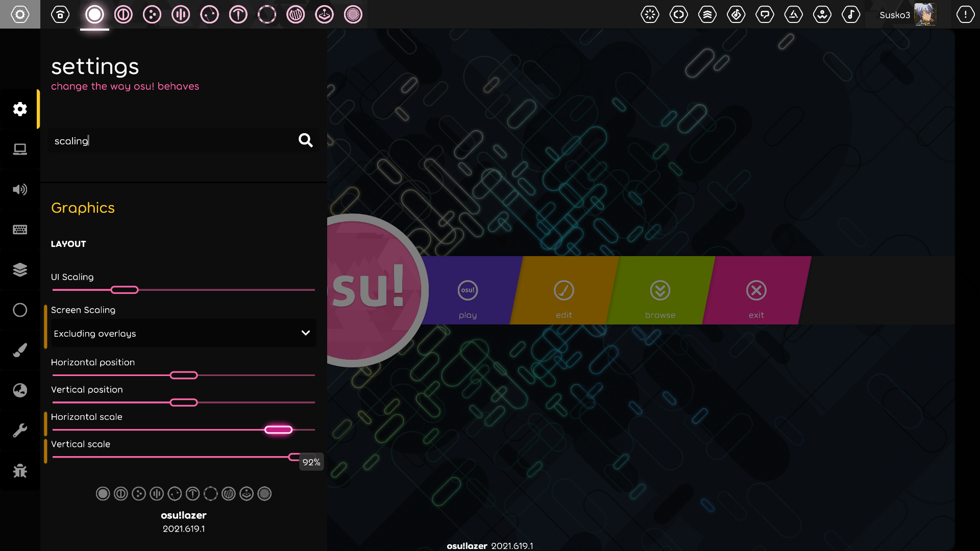Open the rankings overlay
Screen dimensions: 980x551
coord(707,14)
